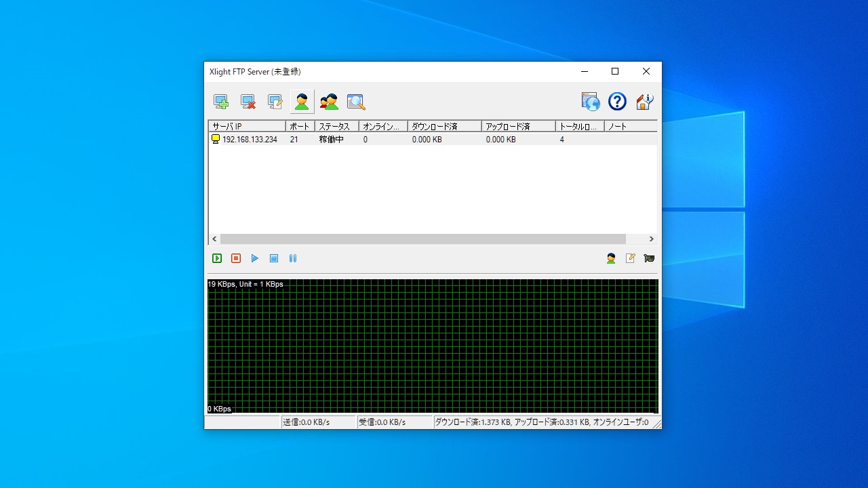
Task: Close the Xlight FTP Server window
Action: (646, 72)
